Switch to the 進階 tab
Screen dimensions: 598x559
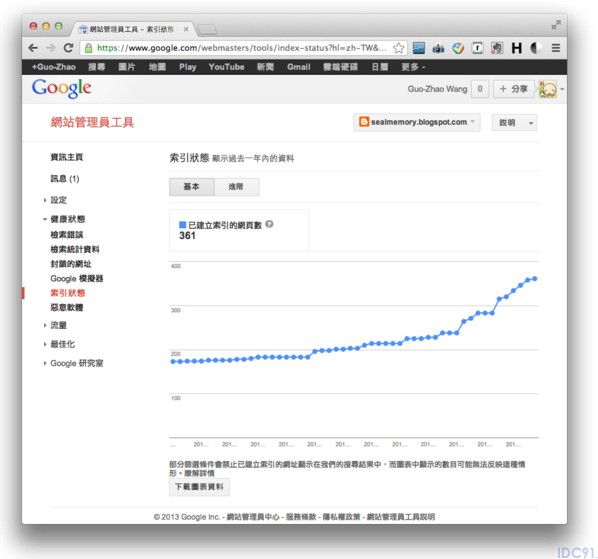coord(236,186)
